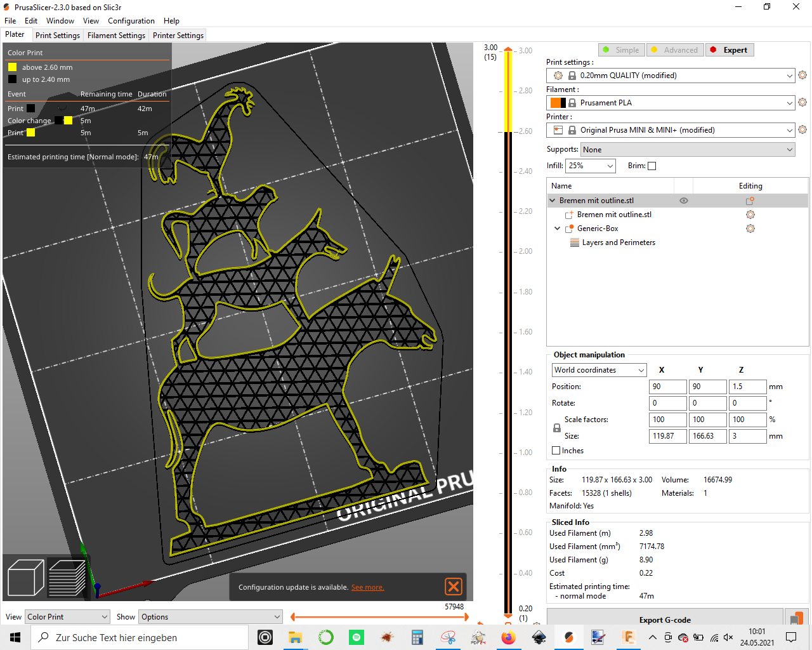Open Task View on the taskbar
Image resolution: width=812 pixels, height=650 pixels.
(x=265, y=637)
